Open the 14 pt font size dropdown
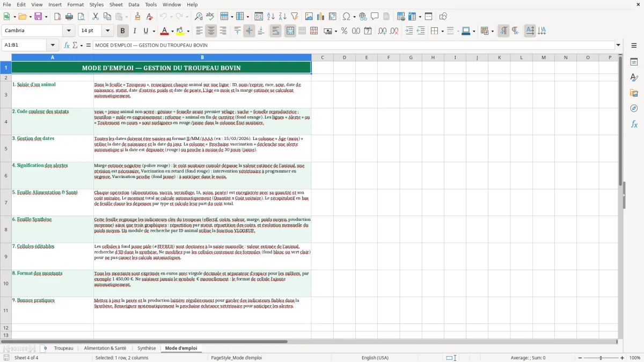 (x=108, y=31)
